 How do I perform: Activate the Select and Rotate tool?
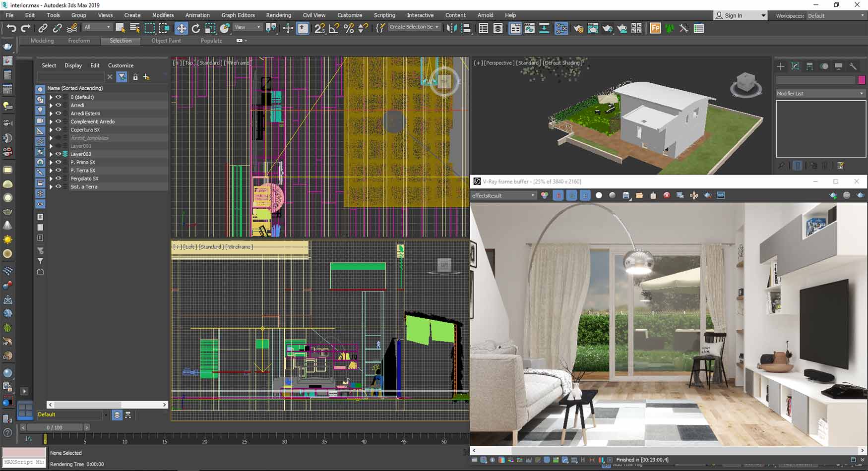tap(195, 28)
